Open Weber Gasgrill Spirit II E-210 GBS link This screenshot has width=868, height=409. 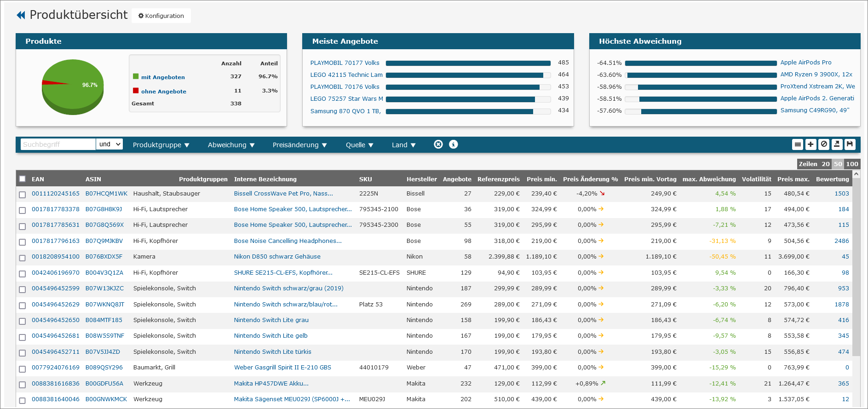(x=282, y=368)
